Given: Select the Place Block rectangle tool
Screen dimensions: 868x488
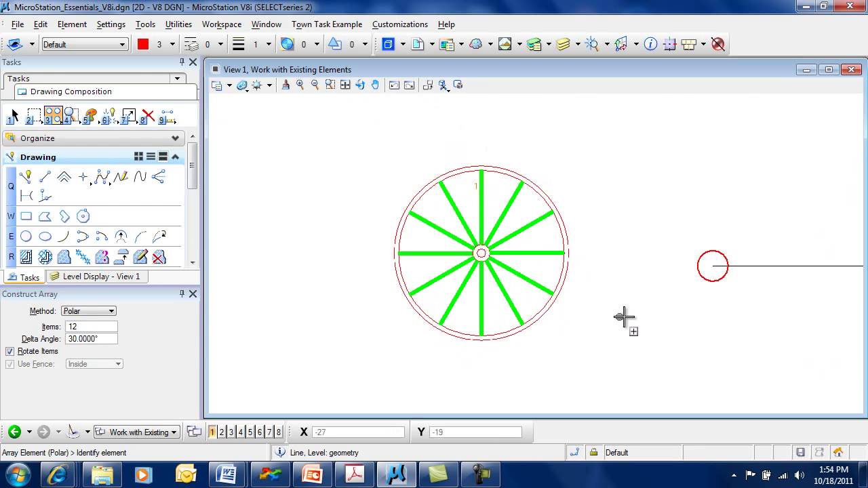Looking at the screenshot, I should click(26, 216).
